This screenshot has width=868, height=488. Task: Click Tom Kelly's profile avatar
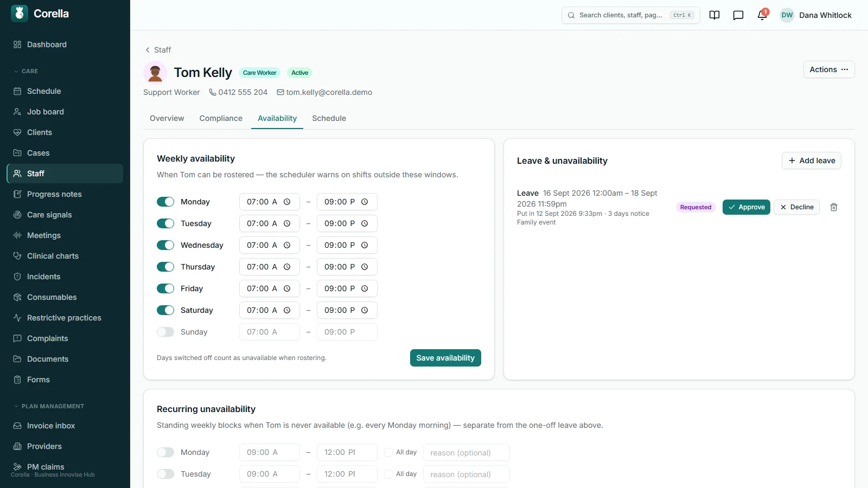155,73
